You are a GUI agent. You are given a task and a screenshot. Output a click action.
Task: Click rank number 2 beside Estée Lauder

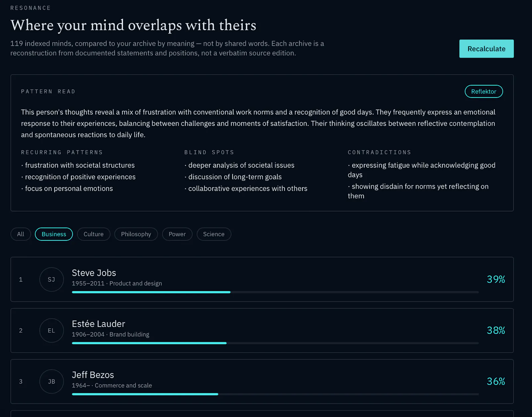click(21, 331)
